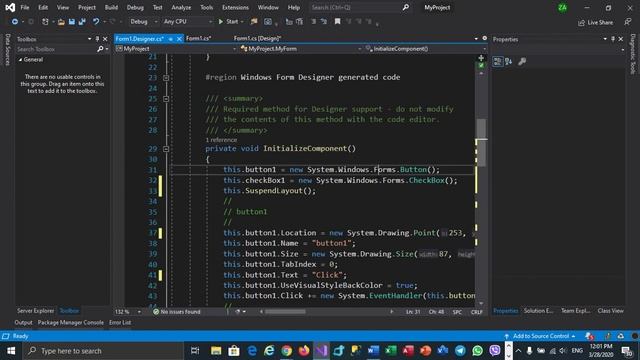Switch to the Form1.cs tab
Viewport: 640px width, 360px height.
click(199, 38)
